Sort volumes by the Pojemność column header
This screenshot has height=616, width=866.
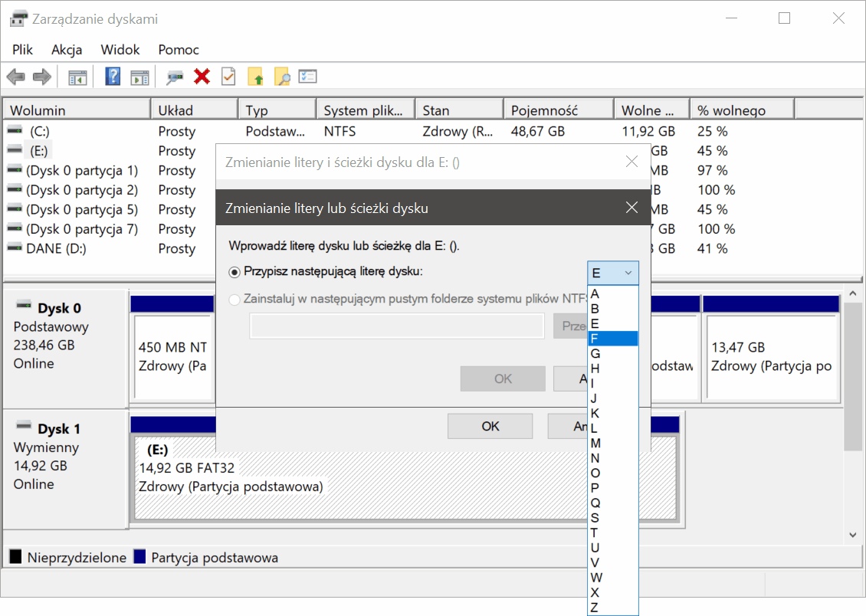point(545,110)
